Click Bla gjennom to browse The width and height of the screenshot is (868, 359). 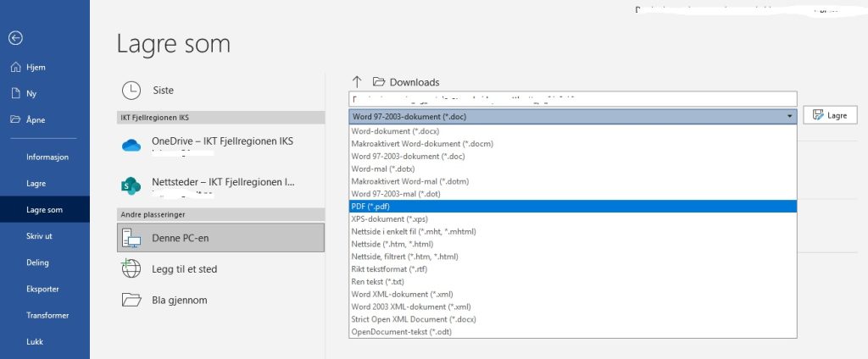[x=221, y=300]
